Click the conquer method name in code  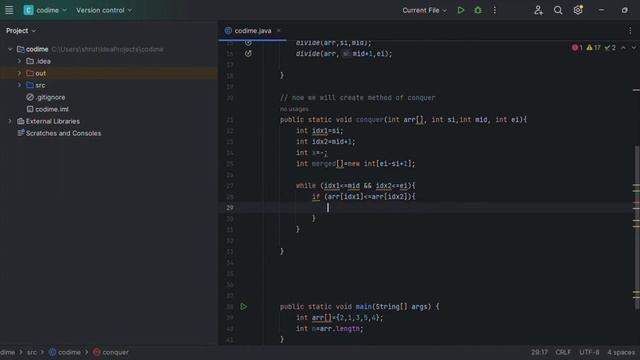369,120
